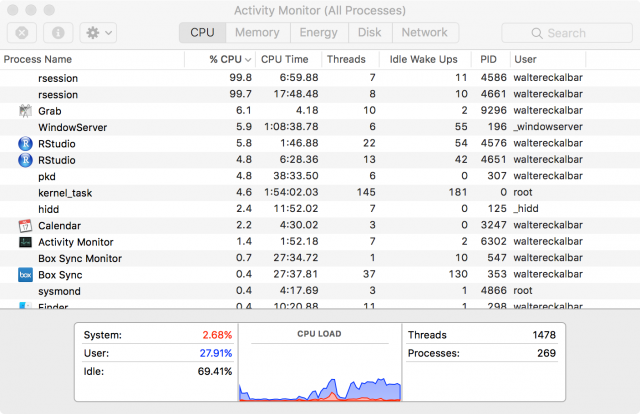Click the _windowserver user cell

click(548, 127)
